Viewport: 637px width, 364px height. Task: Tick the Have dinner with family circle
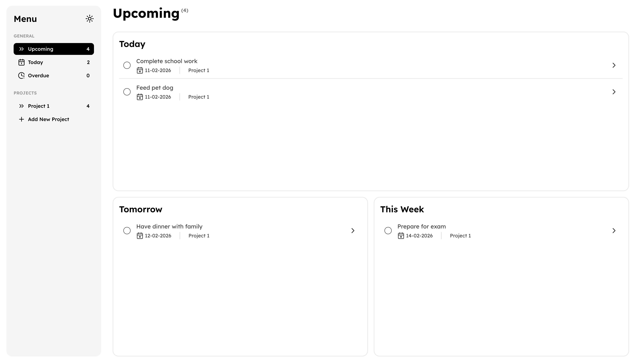[x=127, y=230]
